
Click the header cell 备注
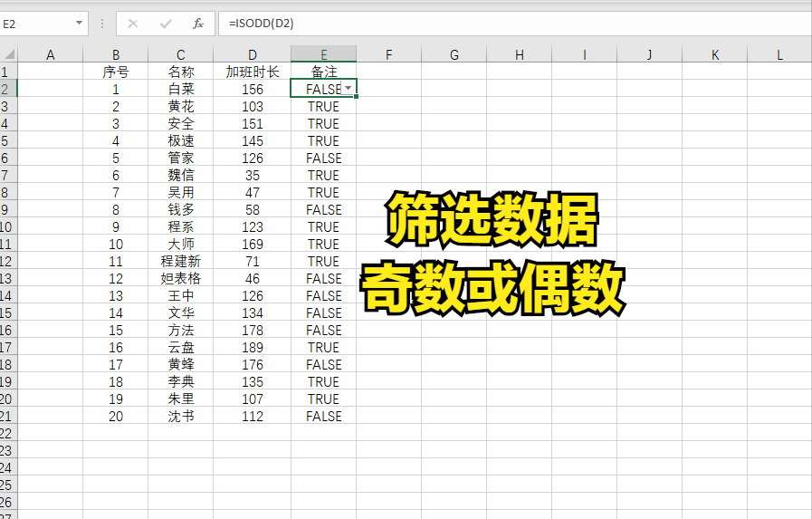click(x=324, y=72)
